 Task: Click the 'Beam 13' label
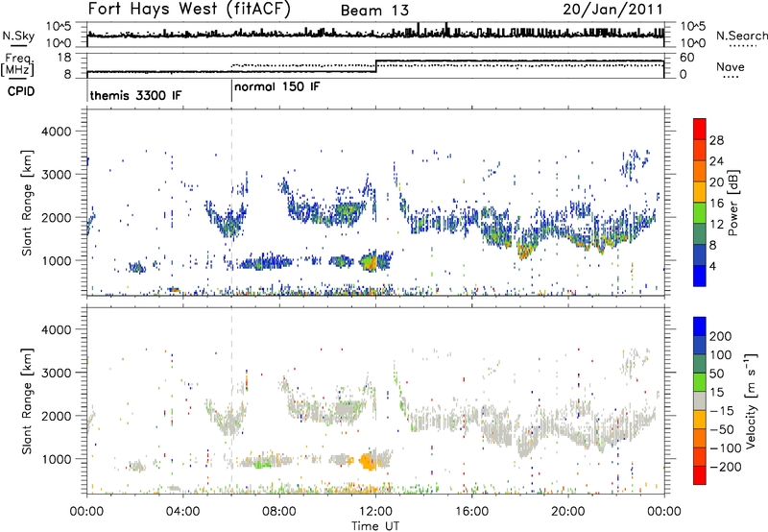374,11
